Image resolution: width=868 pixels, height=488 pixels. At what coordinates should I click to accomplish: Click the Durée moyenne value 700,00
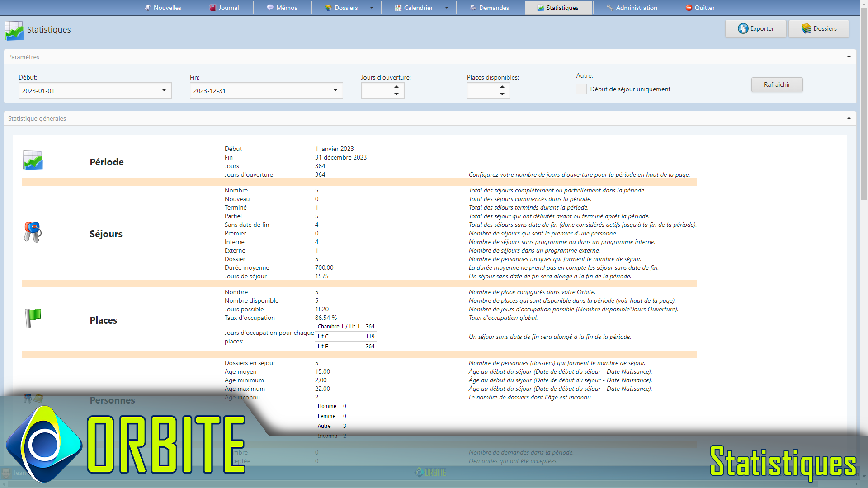click(x=324, y=267)
